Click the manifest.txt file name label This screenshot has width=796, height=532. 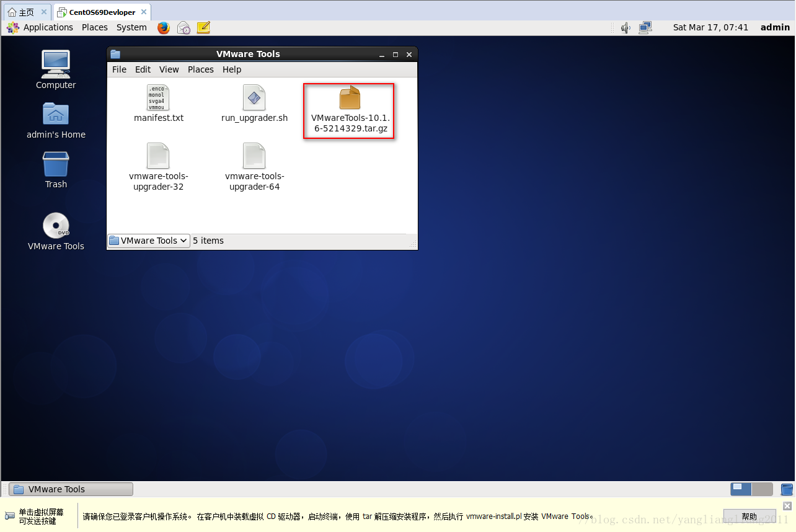(x=159, y=118)
